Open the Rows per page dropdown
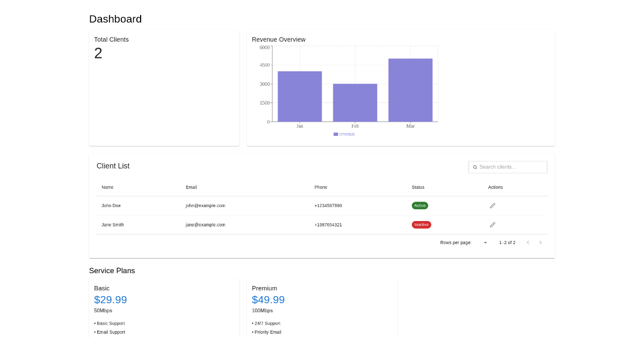The height and width of the screenshot is (338, 644). (x=485, y=243)
